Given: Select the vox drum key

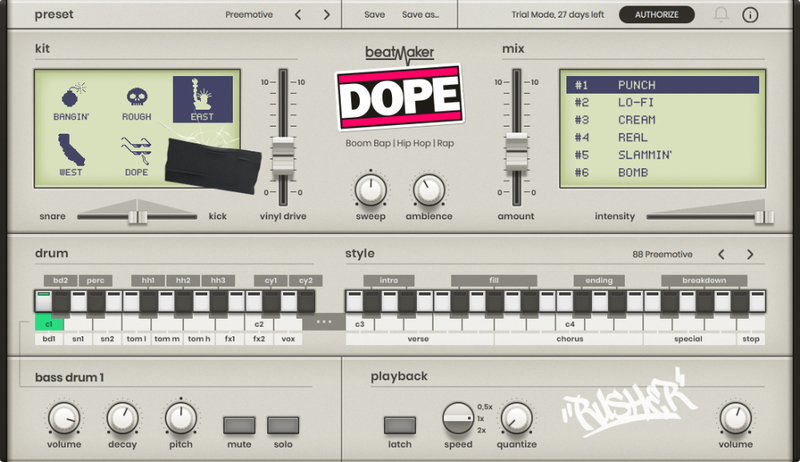Looking at the screenshot, I should [x=288, y=339].
